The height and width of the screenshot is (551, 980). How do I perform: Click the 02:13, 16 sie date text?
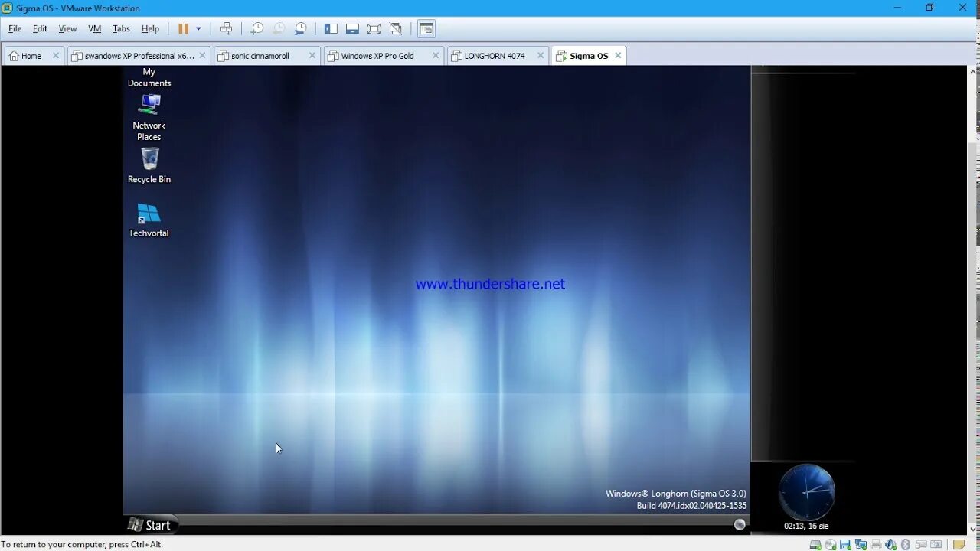tap(806, 526)
